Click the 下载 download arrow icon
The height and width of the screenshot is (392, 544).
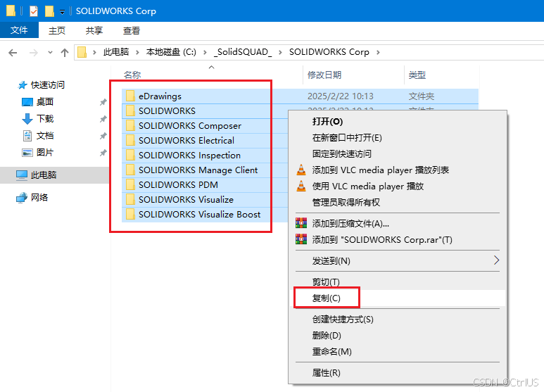click(27, 119)
